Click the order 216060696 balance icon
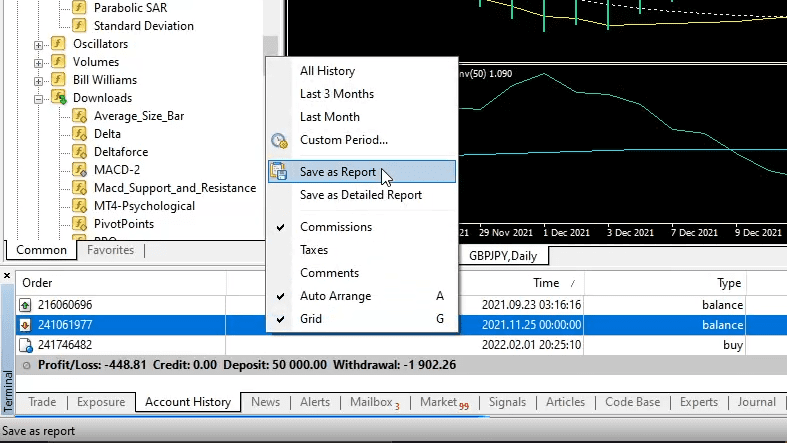Screen dimensions: 787x443 (25, 305)
